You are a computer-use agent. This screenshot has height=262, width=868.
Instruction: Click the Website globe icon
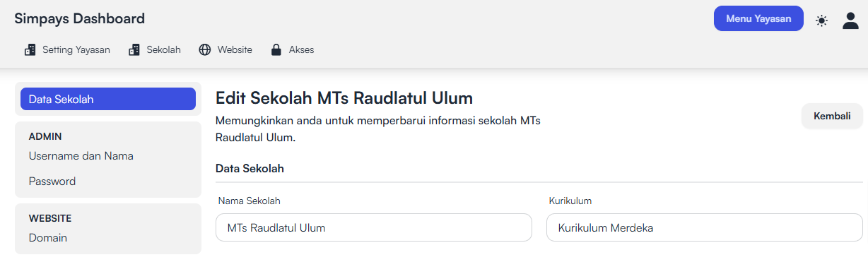click(205, 50)
